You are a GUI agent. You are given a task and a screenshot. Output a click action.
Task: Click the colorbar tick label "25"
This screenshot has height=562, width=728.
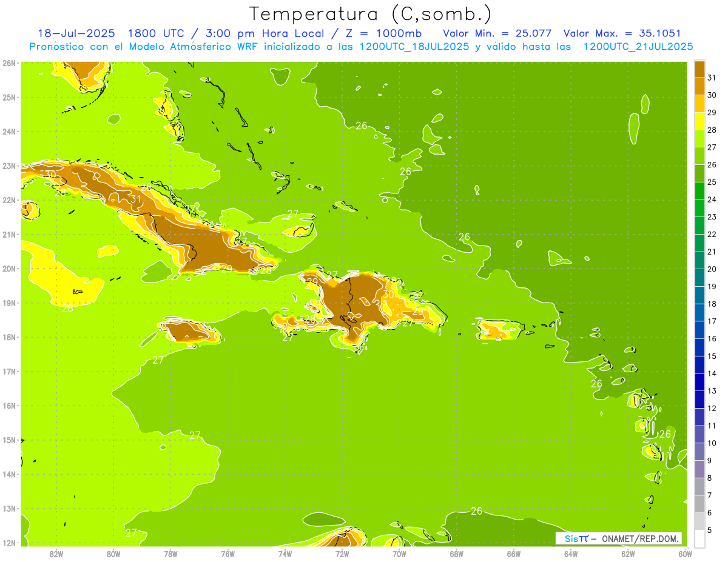(x=712, y=182)
